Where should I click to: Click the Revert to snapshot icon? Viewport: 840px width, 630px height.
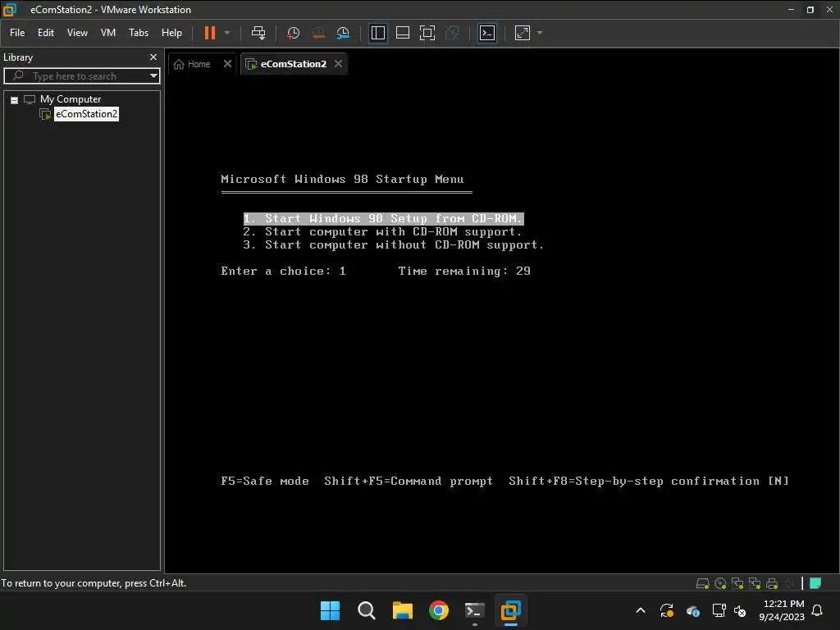point(318,33)
